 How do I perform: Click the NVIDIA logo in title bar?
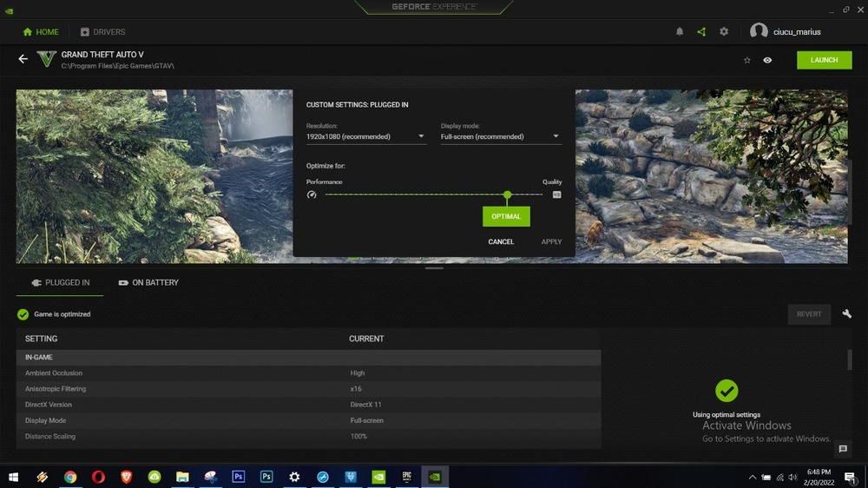(x=9, y=10)
